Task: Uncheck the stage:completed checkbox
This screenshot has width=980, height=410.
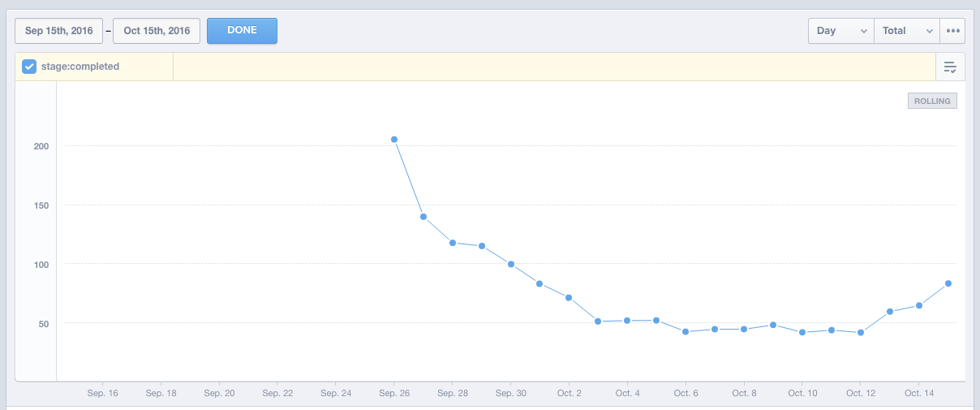Action: 29,67
